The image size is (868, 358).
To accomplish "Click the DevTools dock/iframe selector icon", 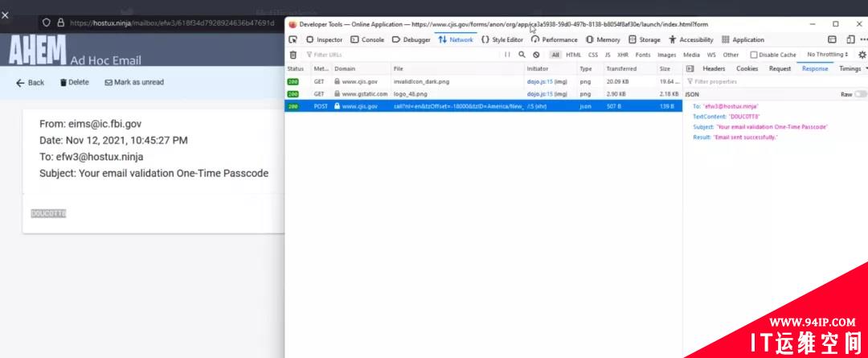I will click(832, 40).
